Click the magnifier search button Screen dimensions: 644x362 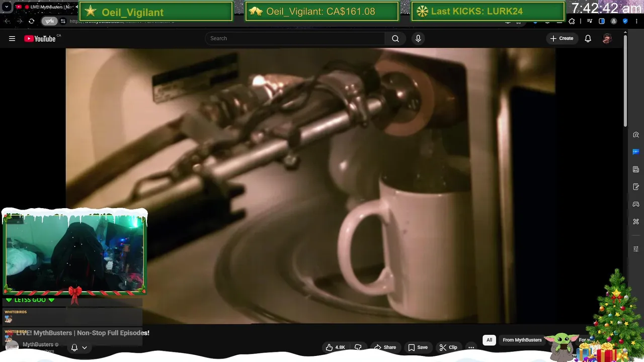[x=395, y=38]
